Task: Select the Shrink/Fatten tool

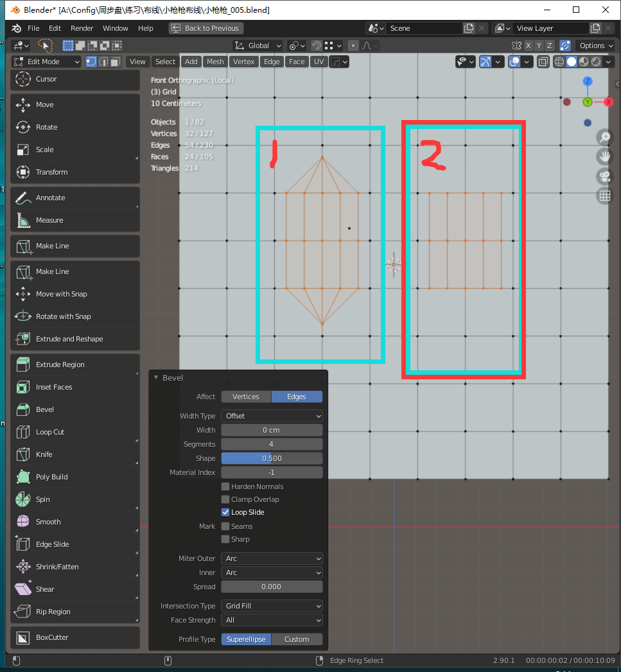Action: click(x=75, y=567)
